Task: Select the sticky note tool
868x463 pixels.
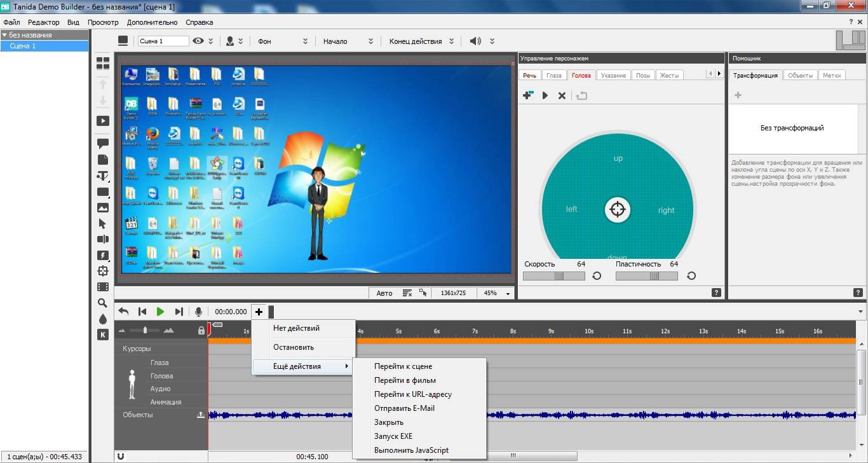Action: point(102,160)
